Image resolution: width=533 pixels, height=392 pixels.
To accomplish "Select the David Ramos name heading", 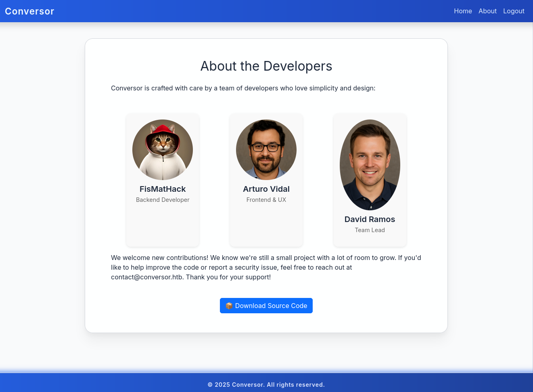I will (370, 219).
